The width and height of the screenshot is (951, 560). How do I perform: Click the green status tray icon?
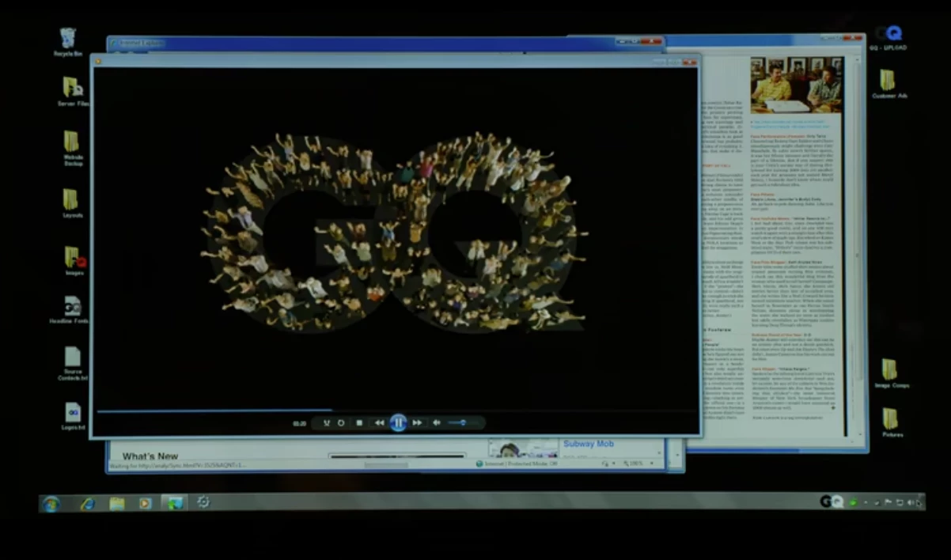tap(853, 503)
